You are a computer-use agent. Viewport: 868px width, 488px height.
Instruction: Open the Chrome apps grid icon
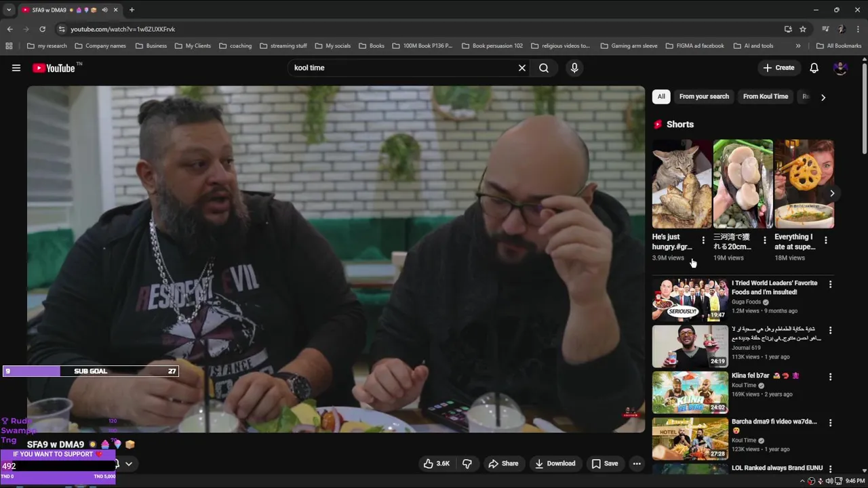tap(9, 46)
